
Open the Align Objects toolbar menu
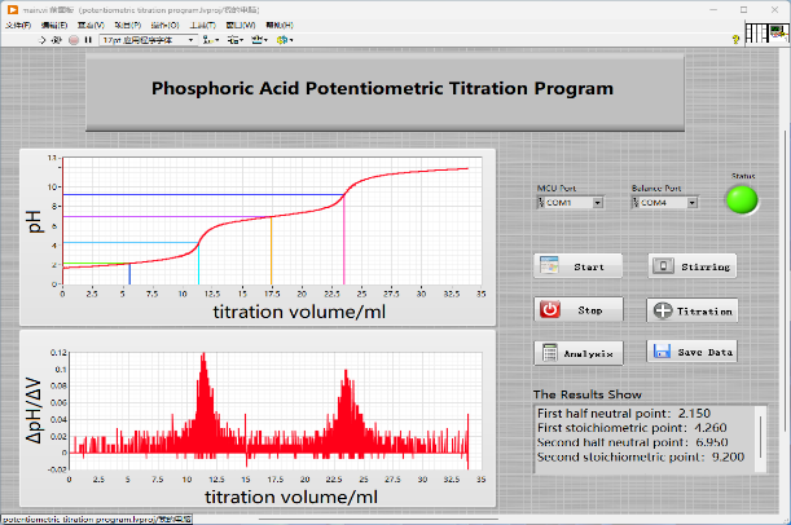[210, 40]
